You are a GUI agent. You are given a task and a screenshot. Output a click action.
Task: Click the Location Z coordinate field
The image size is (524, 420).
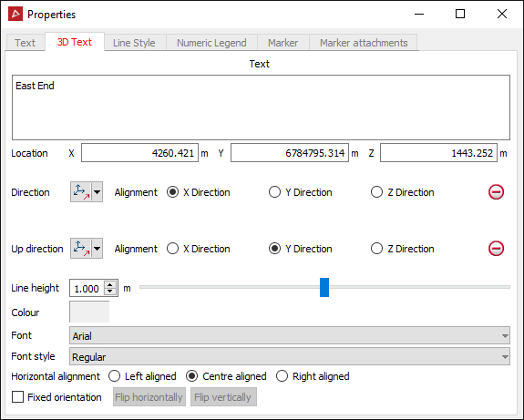click(438, 153)
